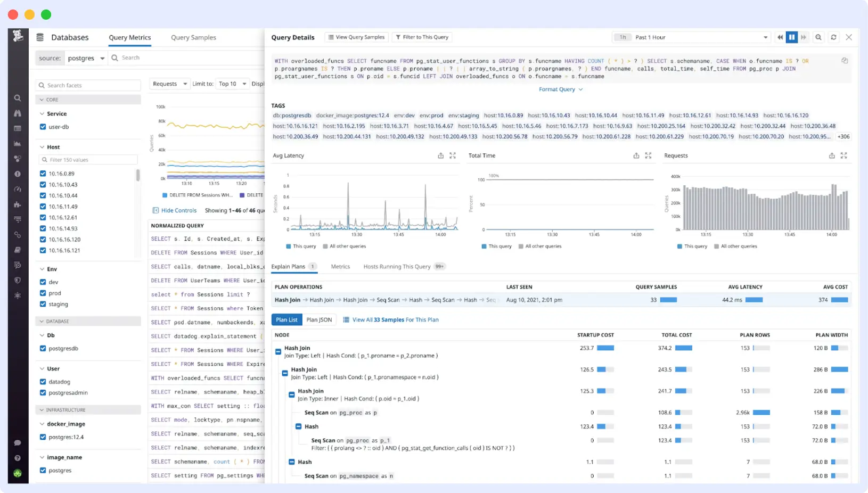Click the magnifier zoom icon in Query Details toolbar
Viewport: 868px width, 493px height.
coord(818,37)
